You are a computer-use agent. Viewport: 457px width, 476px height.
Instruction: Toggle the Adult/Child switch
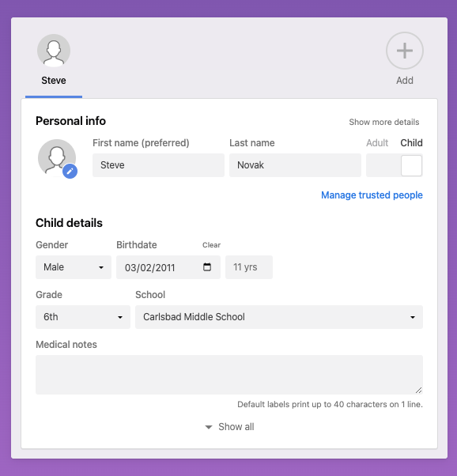(395, 165)
